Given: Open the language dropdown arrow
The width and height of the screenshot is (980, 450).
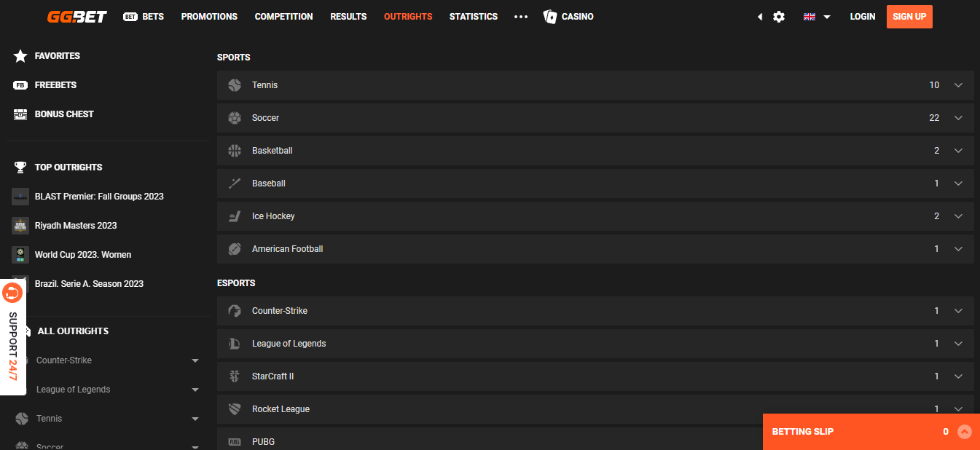Looking at the screenshot, I should (x=827, y=17).
